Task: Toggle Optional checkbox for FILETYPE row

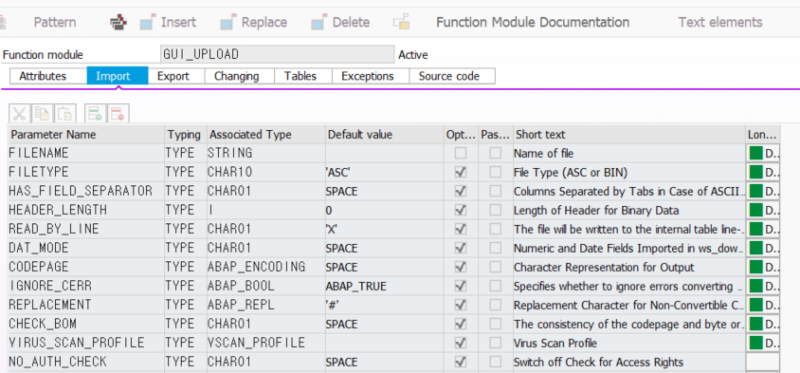Action: [461, 172]
